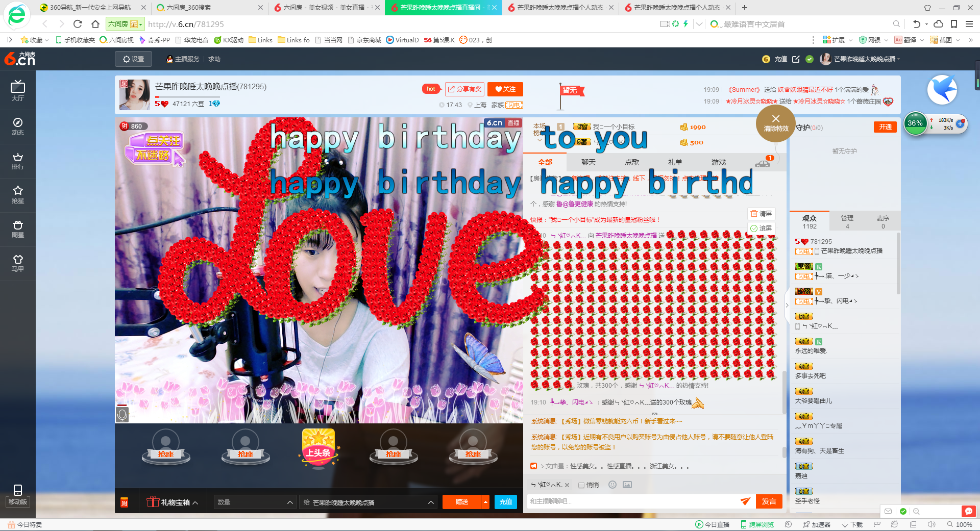
Task: Click the 100% zoom level in status bar
Action: coord(960,524)
